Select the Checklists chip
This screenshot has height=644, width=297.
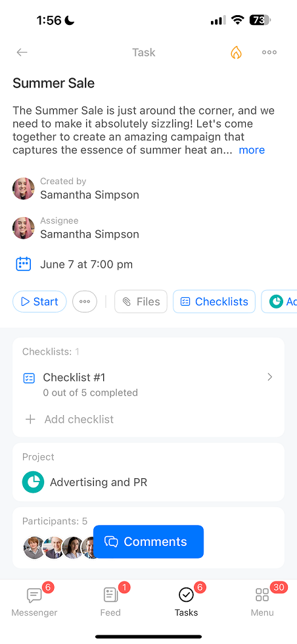coord(214,301)
